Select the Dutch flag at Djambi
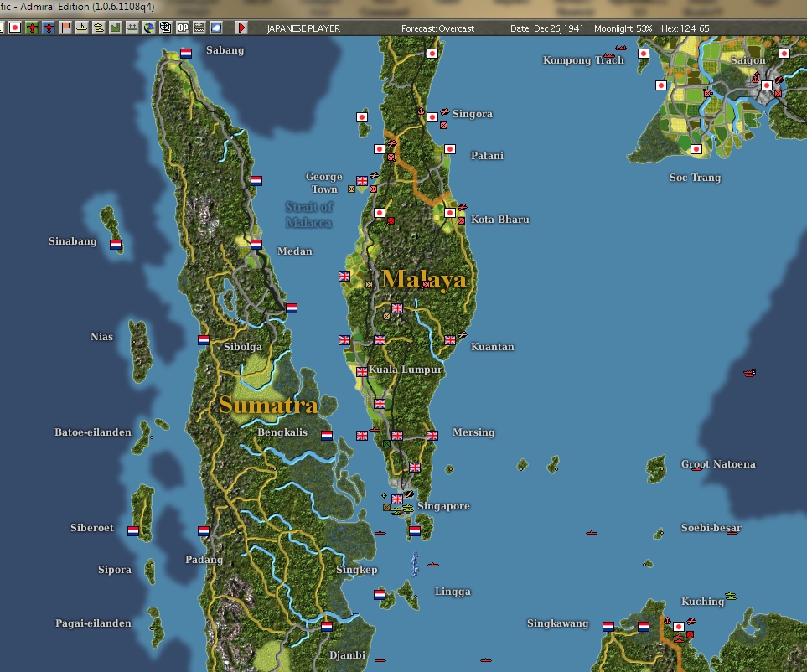 (x=326, y=627)
